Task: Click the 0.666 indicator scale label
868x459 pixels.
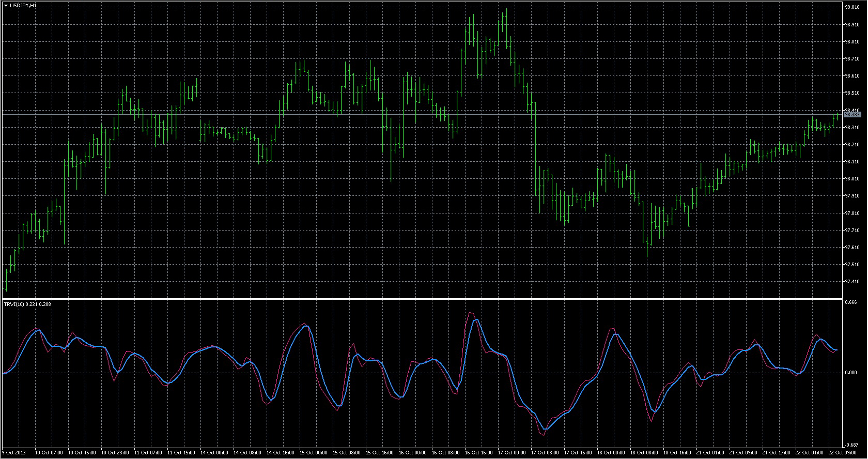Action: 850,302
